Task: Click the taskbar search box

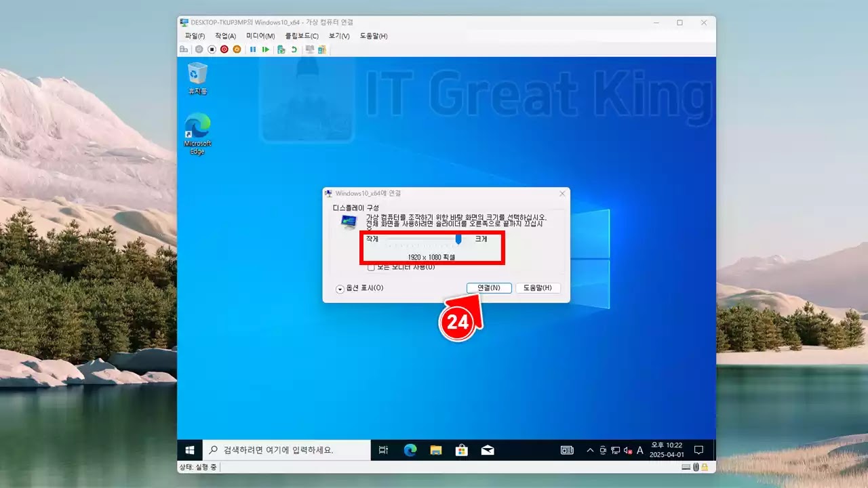Action: coord(286,450)
